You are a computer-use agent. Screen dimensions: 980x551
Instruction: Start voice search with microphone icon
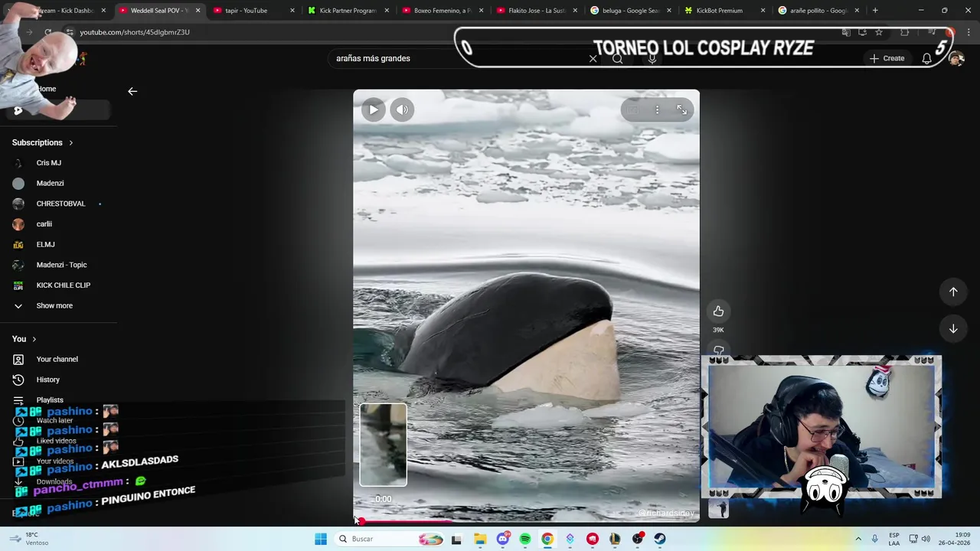click(x=652, y=58)
